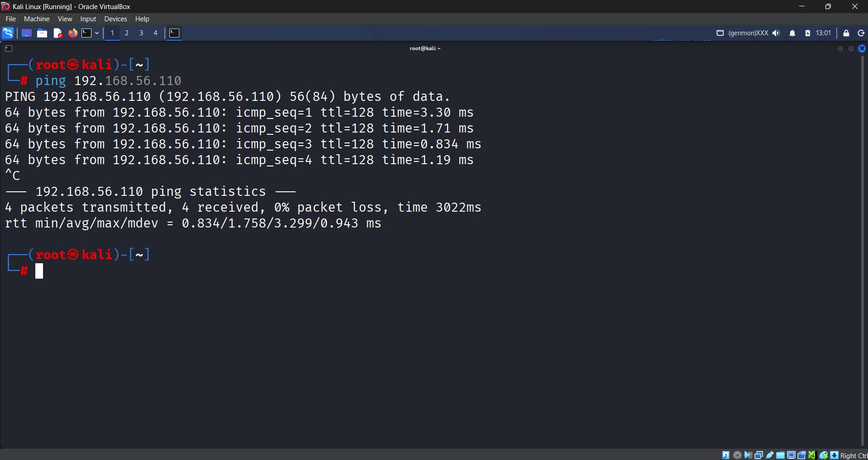The width and height of the screenshot is (868, 460).
Task: Open the file manager folder icon
Action: click(x=42, y=33)
